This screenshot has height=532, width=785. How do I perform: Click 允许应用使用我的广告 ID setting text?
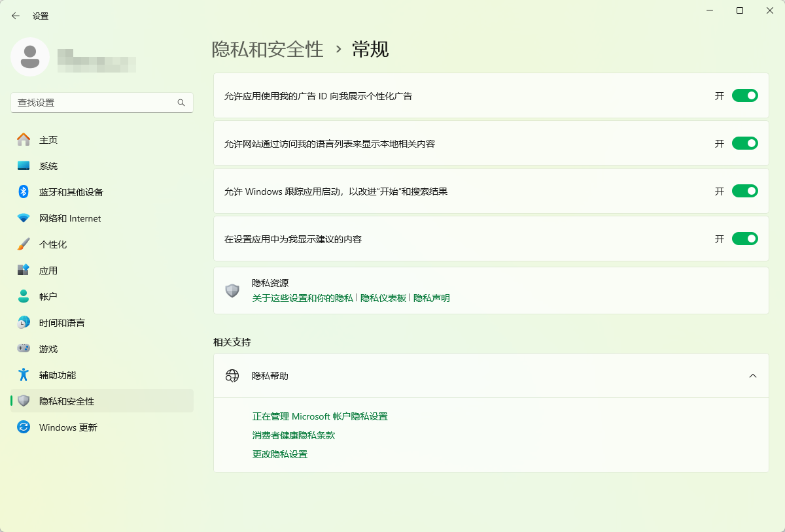click(318, 96)
